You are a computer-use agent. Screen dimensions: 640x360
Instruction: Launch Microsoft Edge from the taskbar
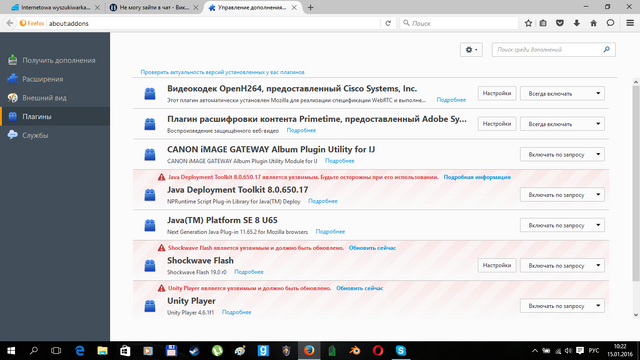[80, 351]
